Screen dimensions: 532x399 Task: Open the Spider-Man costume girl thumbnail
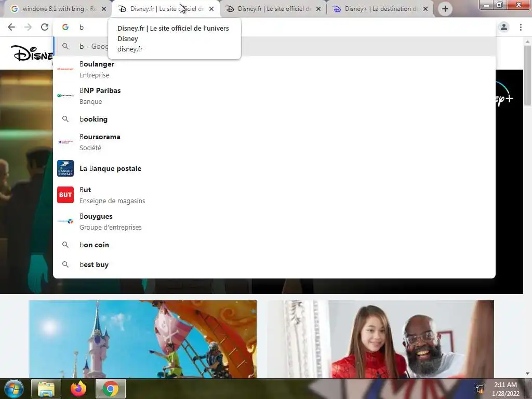[x=381, y=339]
